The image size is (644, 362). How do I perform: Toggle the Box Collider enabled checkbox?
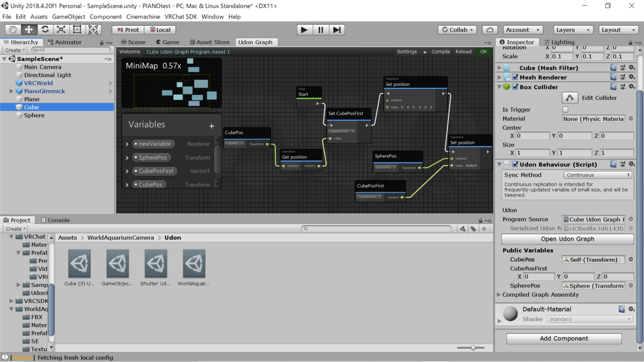[x=515, y=87]
